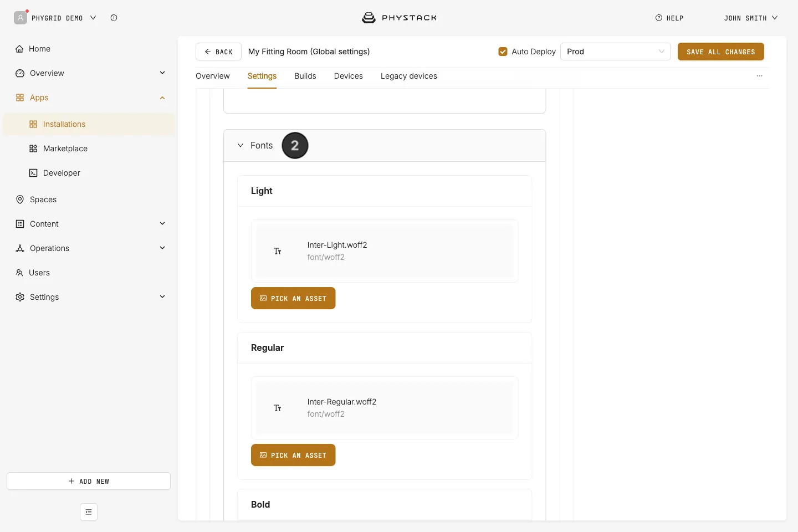Open the three-dots more options menu
The image size is (798, 532).
point(760,76)
